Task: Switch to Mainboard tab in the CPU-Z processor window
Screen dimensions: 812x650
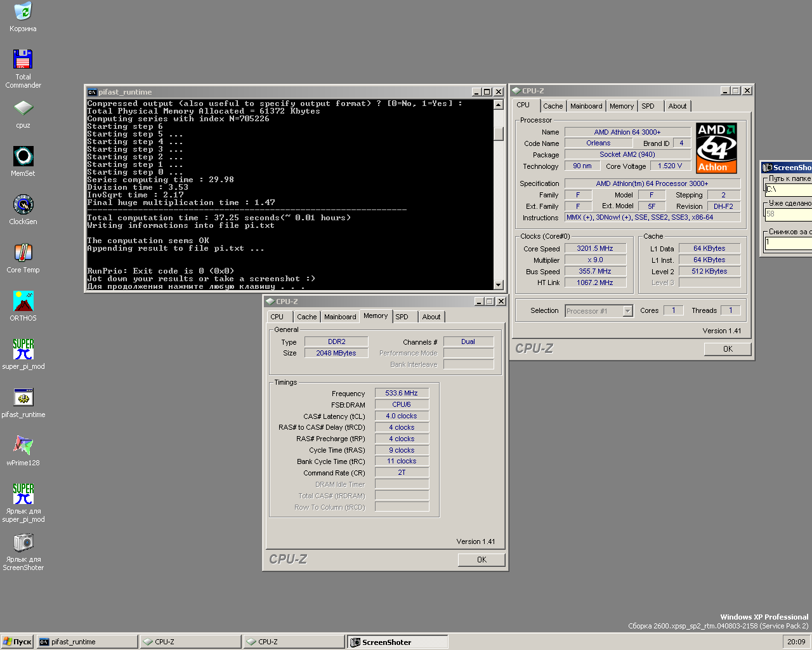Action: click(x=586, y=106)
